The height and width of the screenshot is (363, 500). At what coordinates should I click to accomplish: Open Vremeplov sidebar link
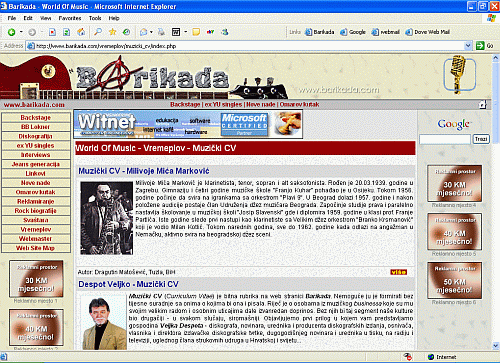click(36, 230)
